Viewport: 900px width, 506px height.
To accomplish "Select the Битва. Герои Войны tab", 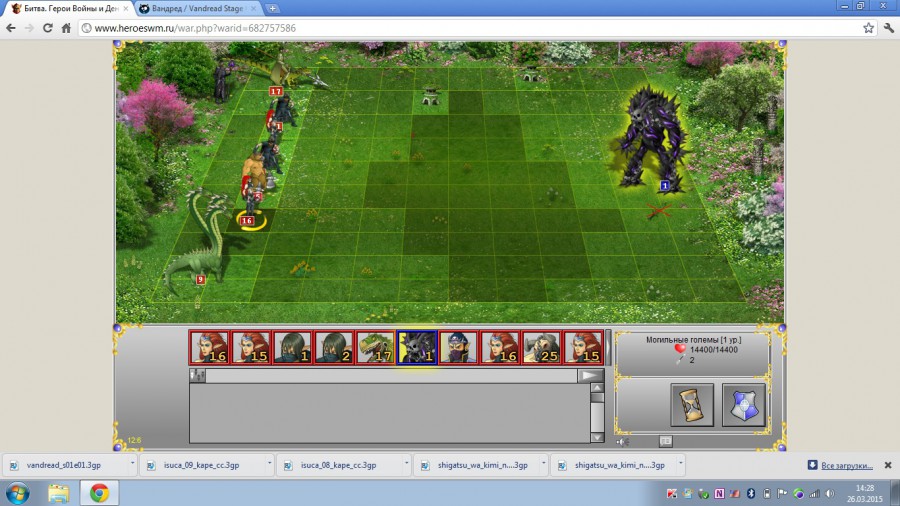I will (71, 9).
